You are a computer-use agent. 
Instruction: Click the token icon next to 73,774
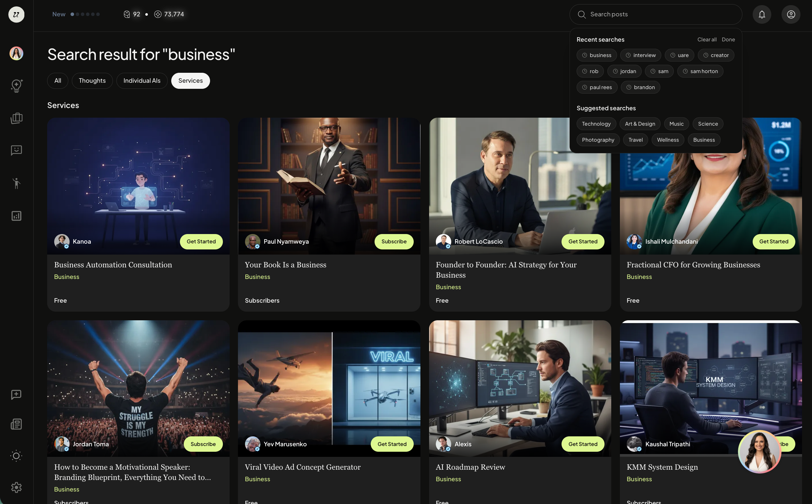[158, 14]
